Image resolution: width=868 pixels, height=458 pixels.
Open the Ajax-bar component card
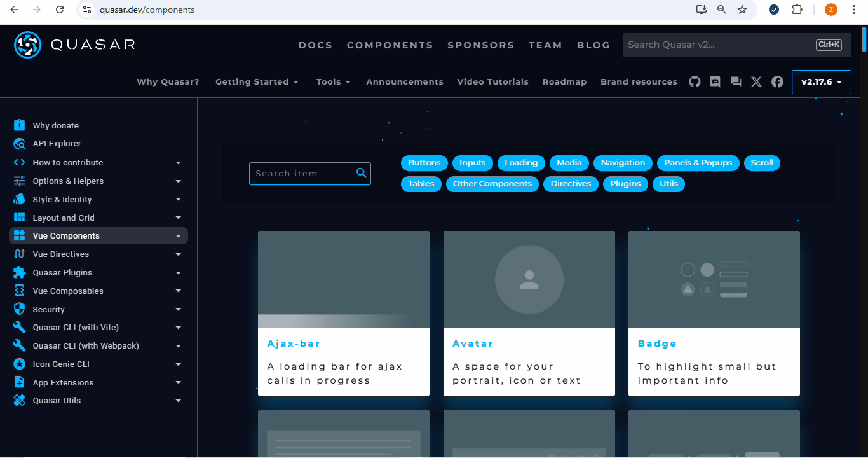click(x=344, y=314)
